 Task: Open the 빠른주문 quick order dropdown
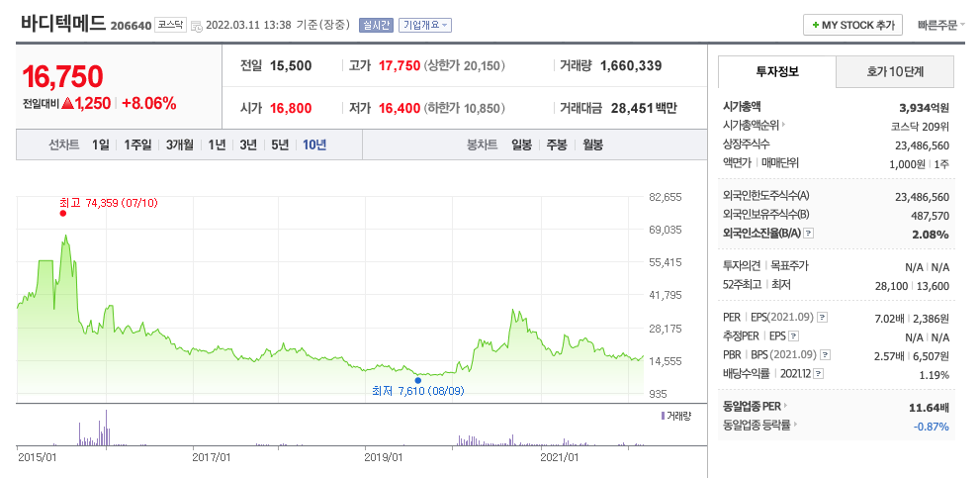pyautogui.click(x=941, y=25)
